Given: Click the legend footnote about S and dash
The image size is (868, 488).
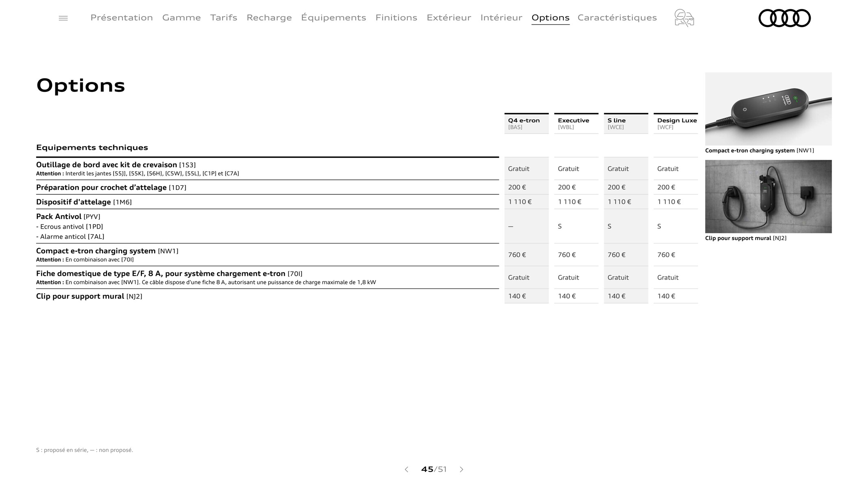Looking at the screenshot, I should coord(85,450).
